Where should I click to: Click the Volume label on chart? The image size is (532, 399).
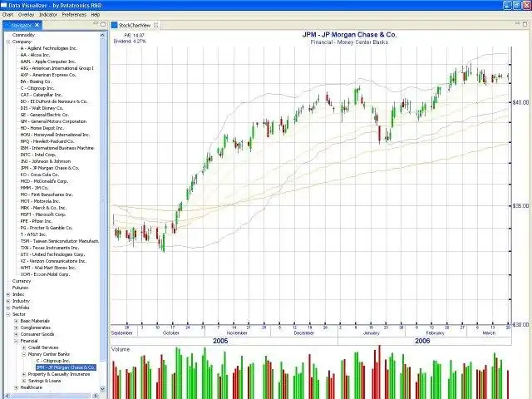(121, 349)
